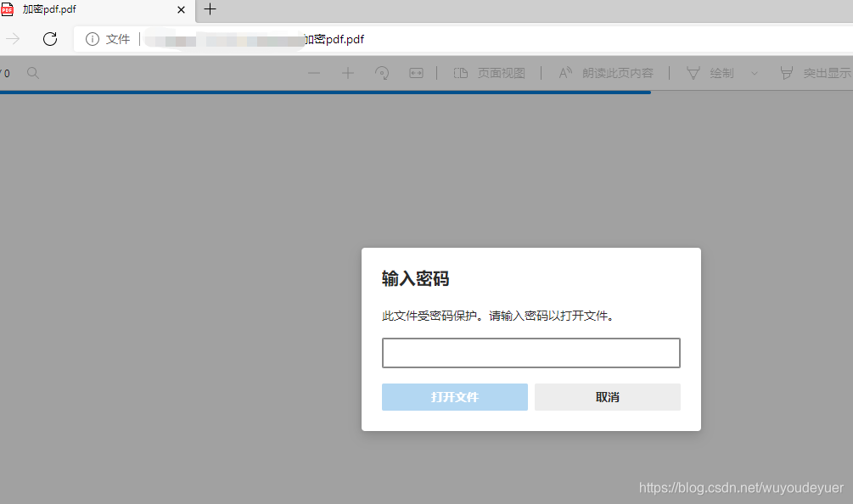Viewport: 853px width, 504px height.
Task: Click the page reload icon
Action: (49, 39)
